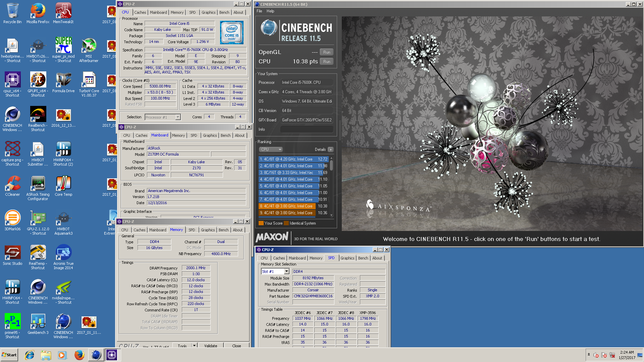
Task: Open prime95 shortcut icon
Action: click(x=12, y=326)
